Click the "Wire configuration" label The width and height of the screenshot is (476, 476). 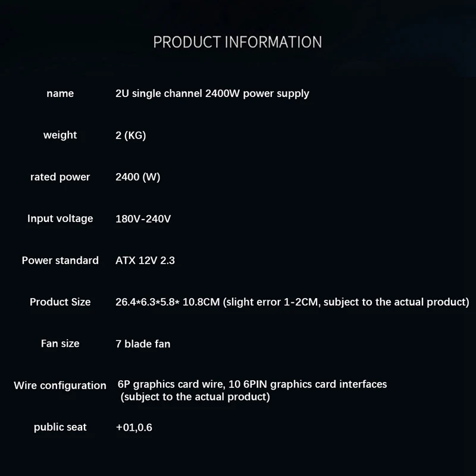[x=60, y=385]
